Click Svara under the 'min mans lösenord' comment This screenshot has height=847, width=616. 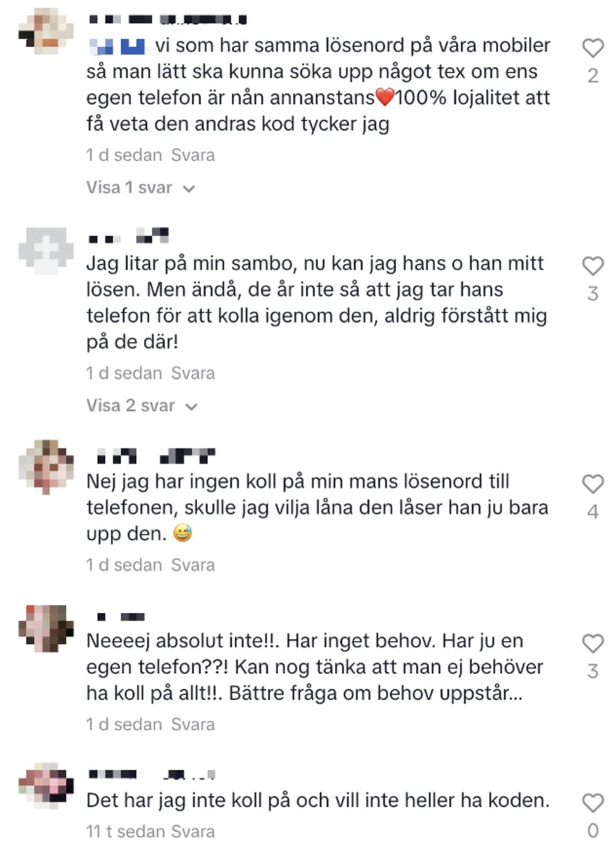point(193,565)
